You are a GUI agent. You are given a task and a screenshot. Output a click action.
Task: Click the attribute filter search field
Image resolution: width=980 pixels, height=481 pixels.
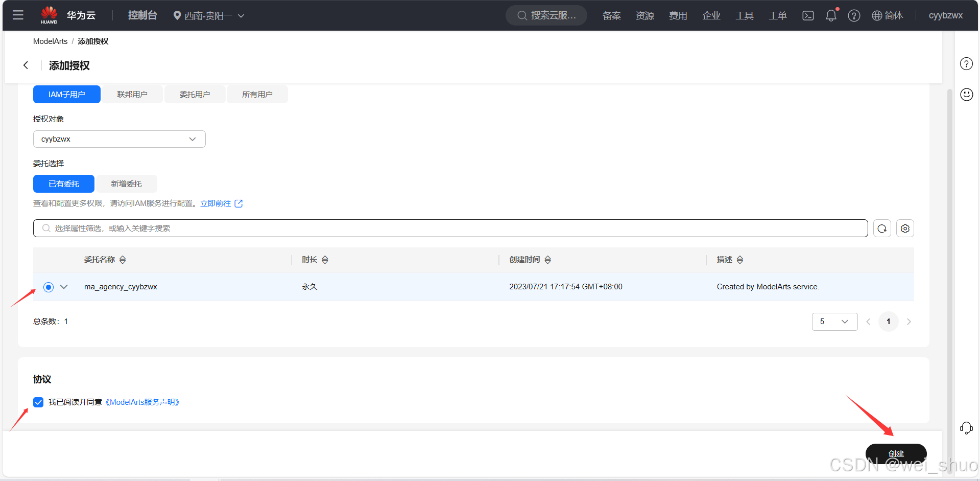coord(450,228)
